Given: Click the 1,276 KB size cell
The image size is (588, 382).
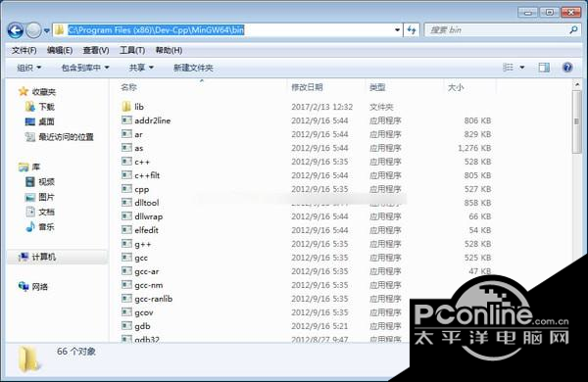Looking at the screenshot, I should tap(474, 148).
